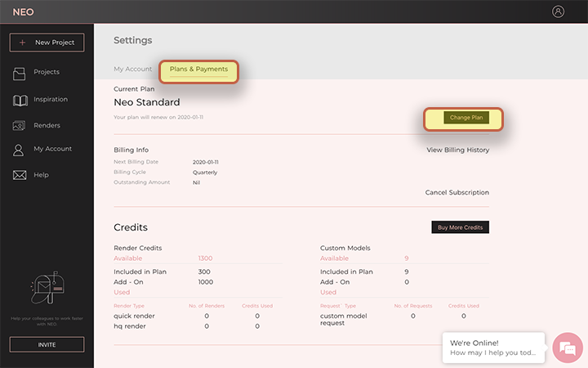588x368 pixels.
Task: Open View Billing History link
Action: click(x=458, y=150)
